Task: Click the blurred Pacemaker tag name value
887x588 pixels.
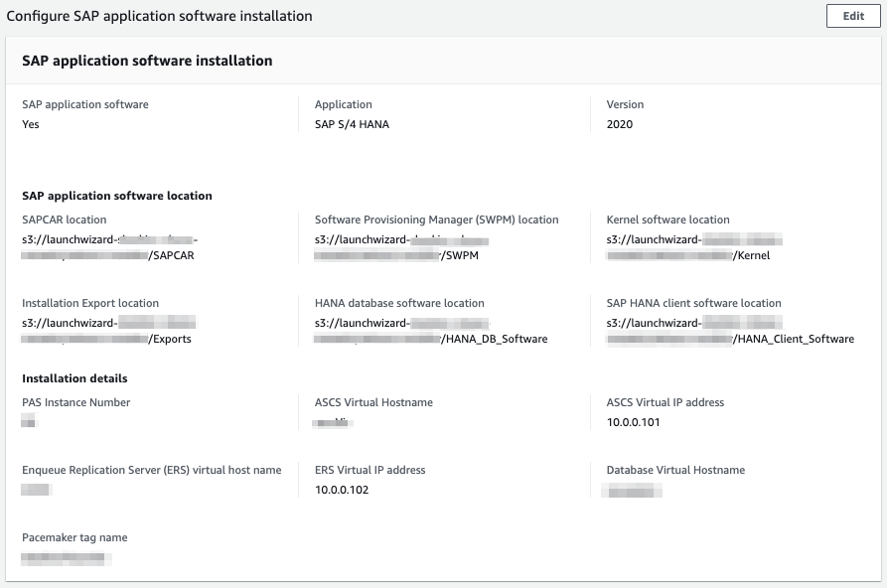Action: tap(66, 557)
